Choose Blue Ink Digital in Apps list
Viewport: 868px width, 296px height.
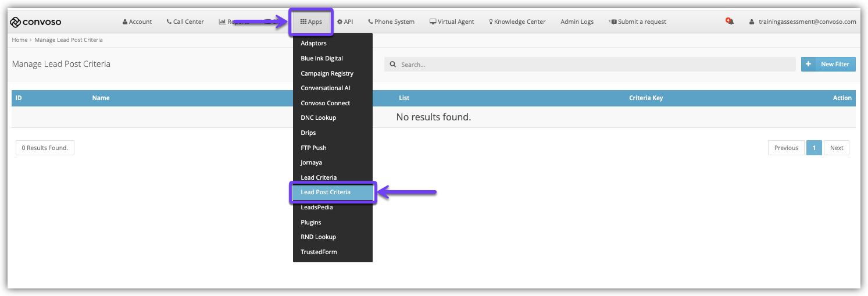click(333, 58)
